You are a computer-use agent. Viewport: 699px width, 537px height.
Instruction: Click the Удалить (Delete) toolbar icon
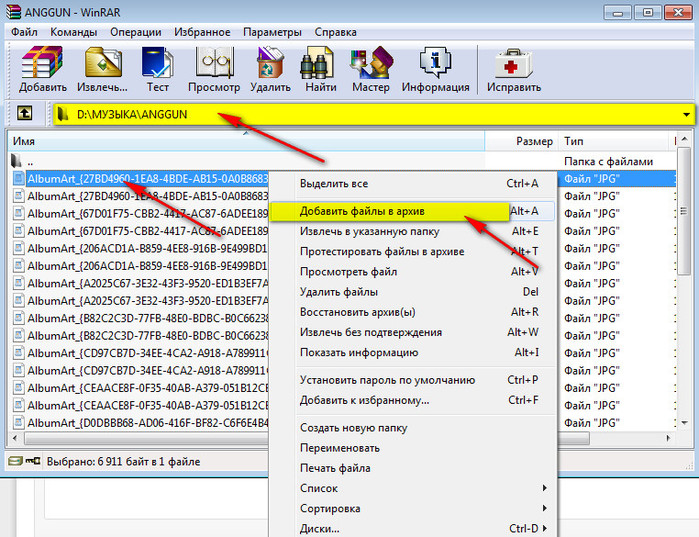pyautogui.click(x=270, y=69)
